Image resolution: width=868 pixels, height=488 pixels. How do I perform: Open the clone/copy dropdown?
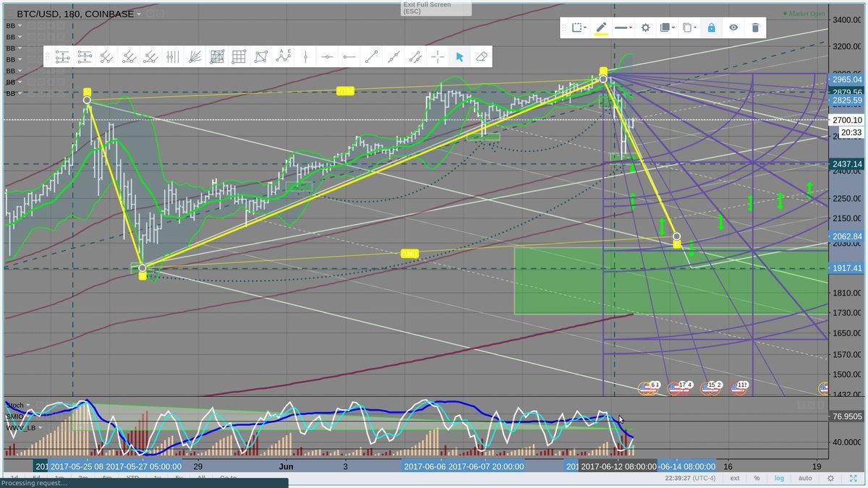tap(690, 27)
